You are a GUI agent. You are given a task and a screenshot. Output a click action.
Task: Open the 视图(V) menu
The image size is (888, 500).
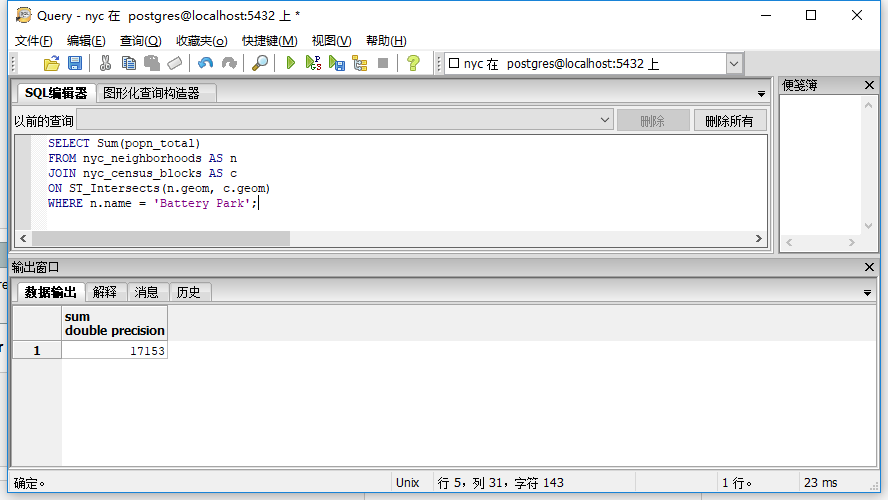tap(331, 41)
